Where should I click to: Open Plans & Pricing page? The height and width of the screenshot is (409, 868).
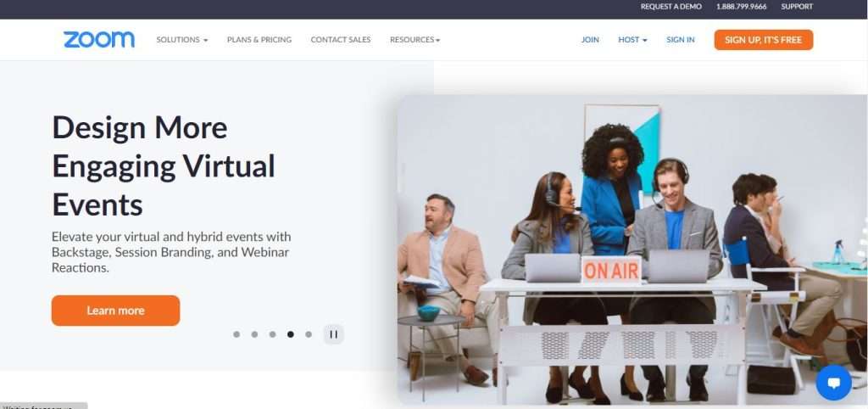(259, 40)
